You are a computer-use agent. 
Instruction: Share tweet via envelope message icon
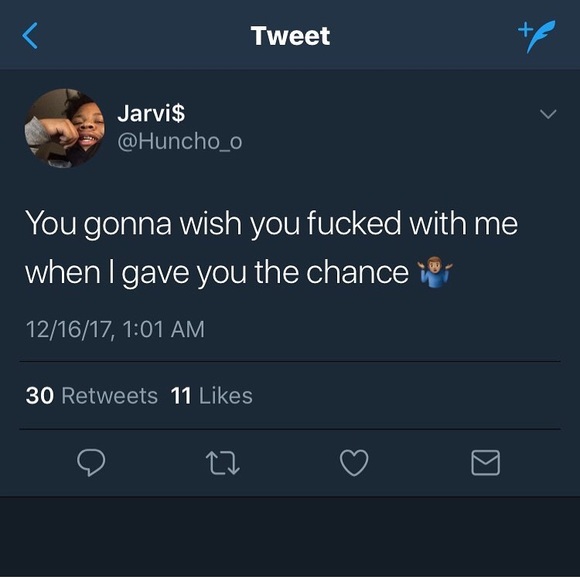tap(486, 462)
